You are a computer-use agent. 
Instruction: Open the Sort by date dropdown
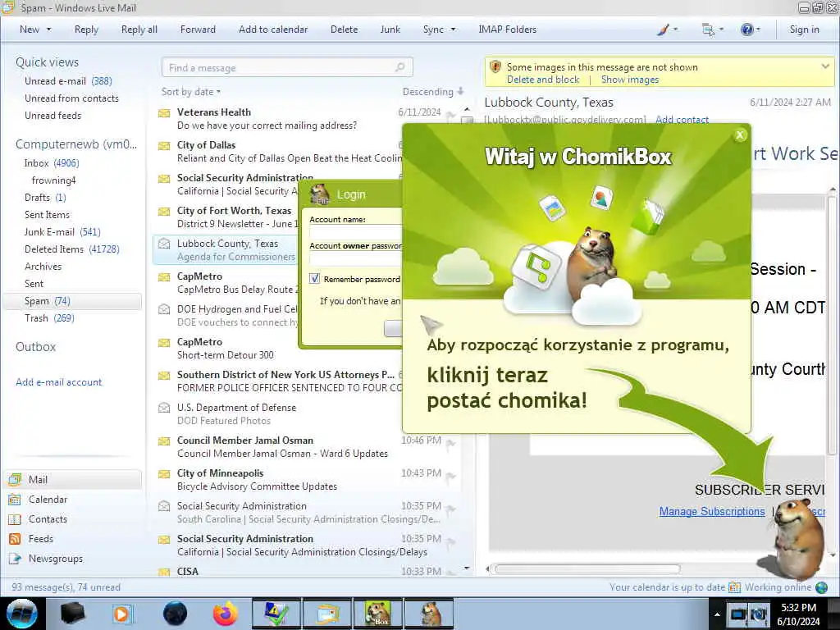coord(191,92)
